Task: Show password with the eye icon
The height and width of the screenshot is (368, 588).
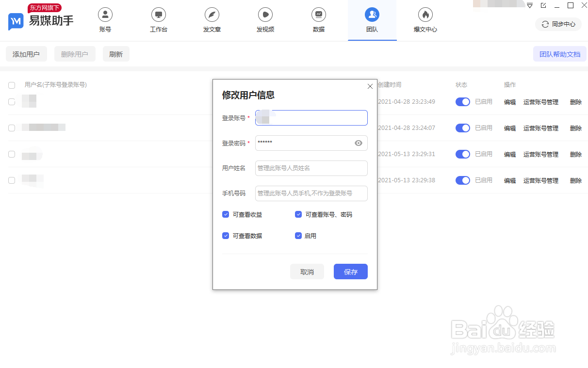Action: tap(359, 143)
